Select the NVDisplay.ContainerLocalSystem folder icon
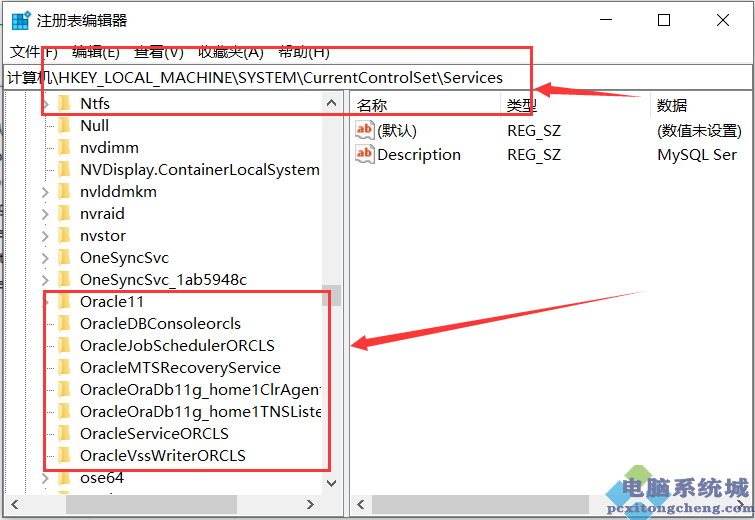This screenshot has width=755, height=520. [x=64, y=169]
